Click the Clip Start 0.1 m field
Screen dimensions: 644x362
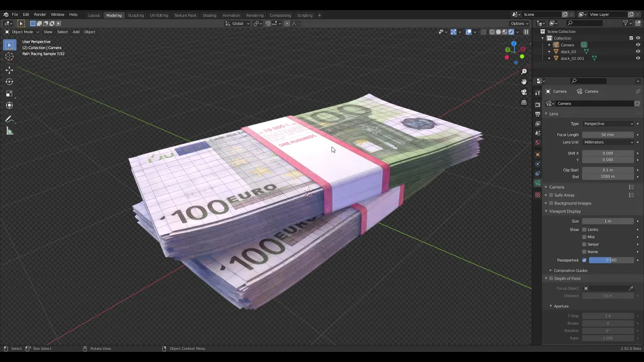tap(608, 170)
